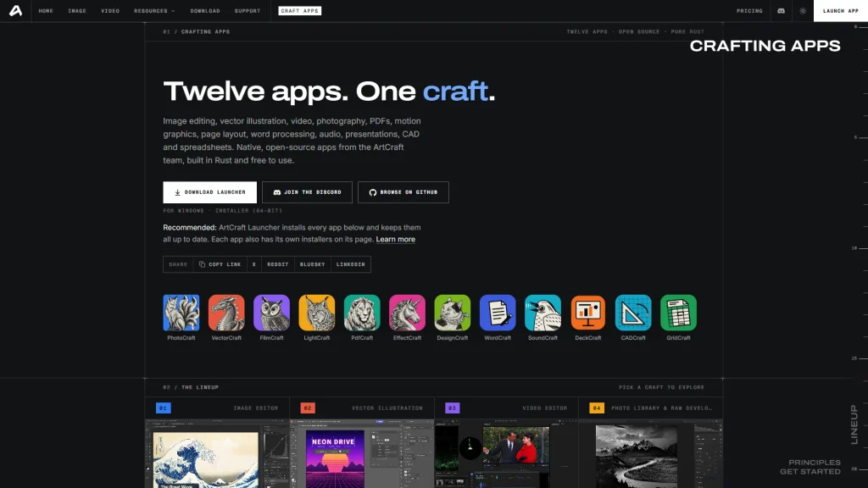The image size is (868, 488).
Task: Jump to the Get Started section link
Action: [810, 471]
